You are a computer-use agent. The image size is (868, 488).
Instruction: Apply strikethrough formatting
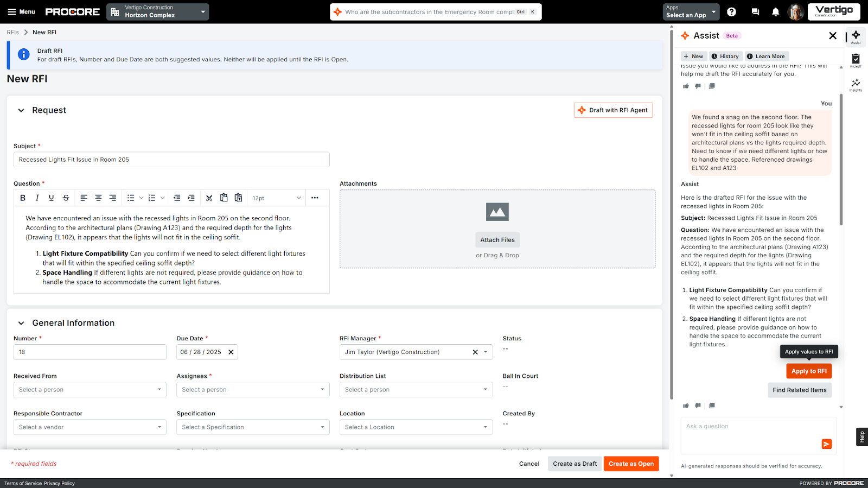tap(66, 198)
